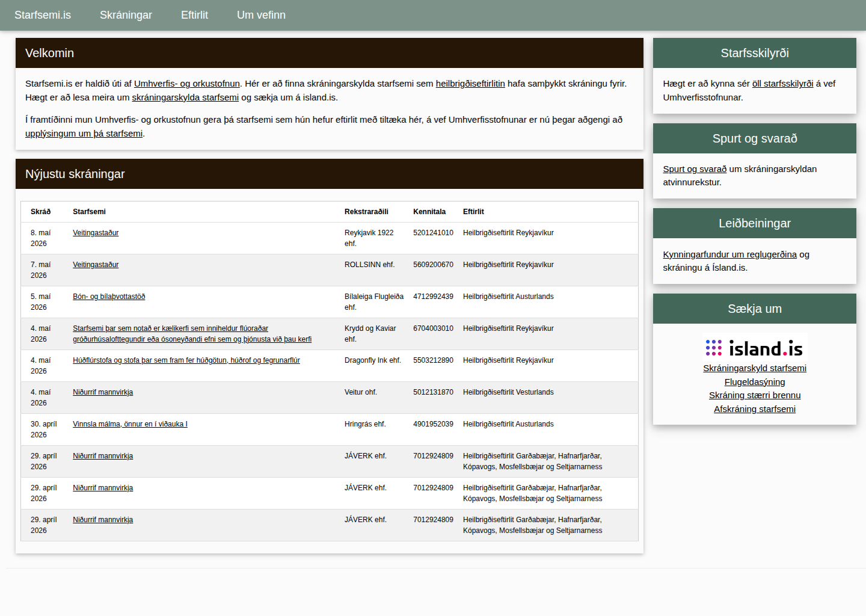The image size is (866, 616).
Task: Select Skráningarskyld starfsemi under Sækja um
Action: pos(755,368)
